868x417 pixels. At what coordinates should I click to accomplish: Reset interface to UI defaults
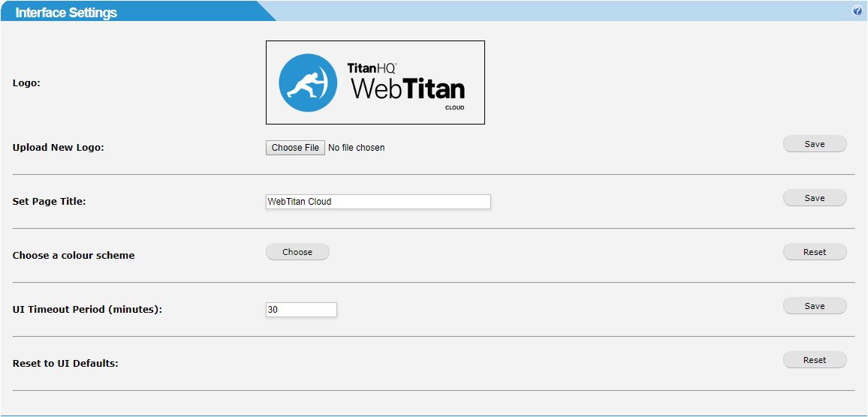pos(815,359)
